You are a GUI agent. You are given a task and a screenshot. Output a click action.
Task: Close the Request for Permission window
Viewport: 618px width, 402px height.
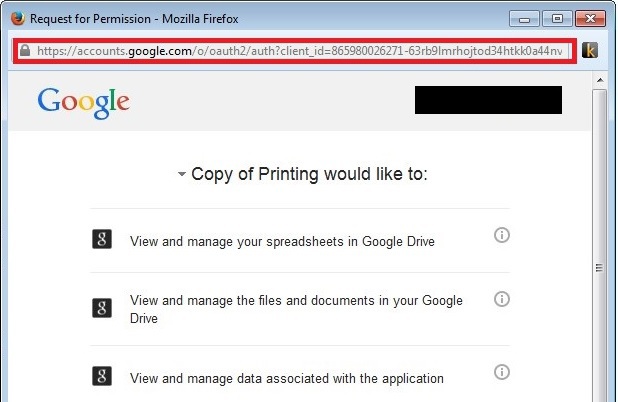pos(587,18)
